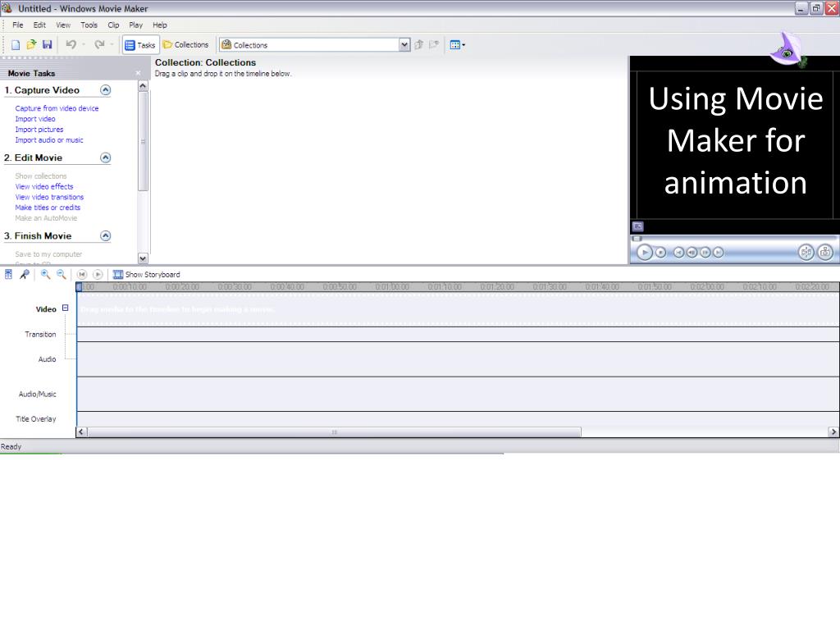Image resolution: width=840 pixels, height=630 pixels.
Task: Play the timeline
Action: 98,274
